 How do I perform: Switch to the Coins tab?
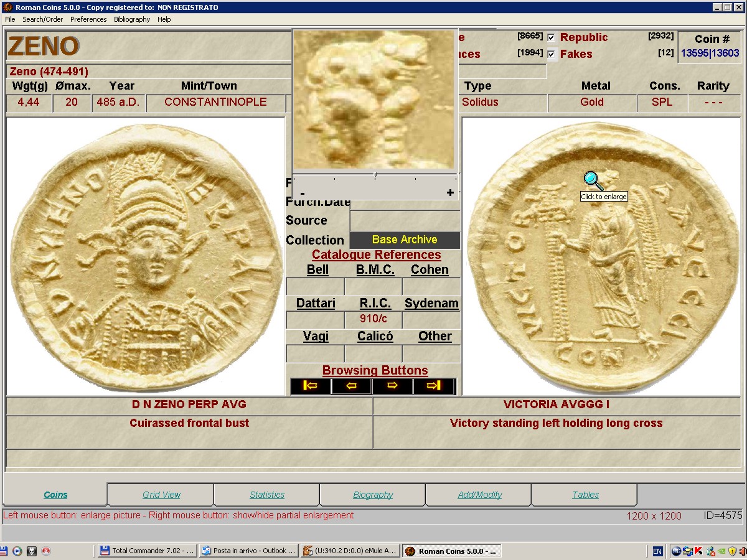[x=55, y=495]
